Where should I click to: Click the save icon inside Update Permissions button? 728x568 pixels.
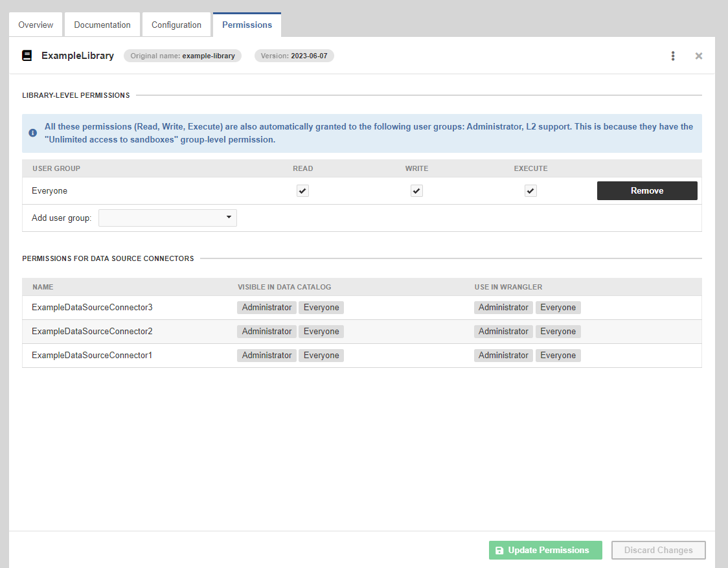click(x=499, y=550)
